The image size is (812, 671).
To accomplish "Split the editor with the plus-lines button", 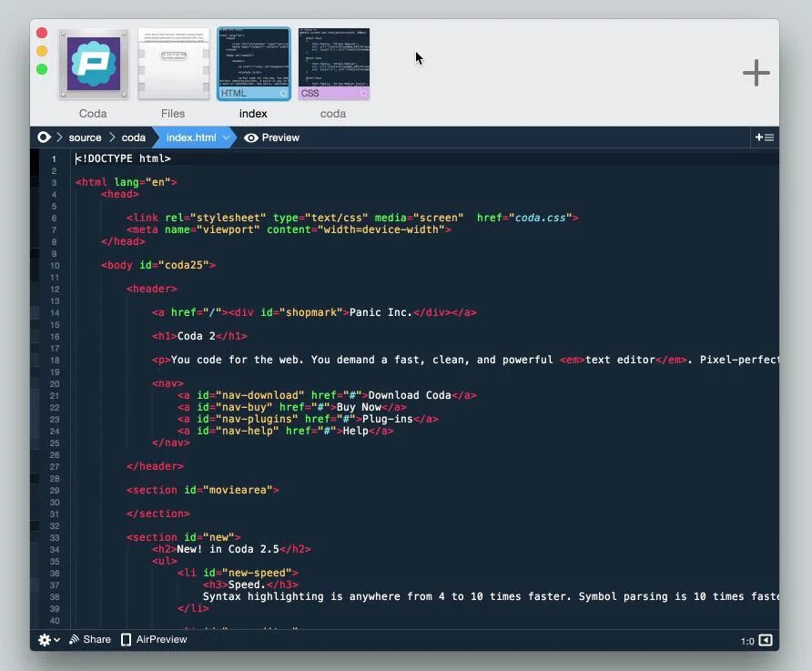I will click(765, 137).
